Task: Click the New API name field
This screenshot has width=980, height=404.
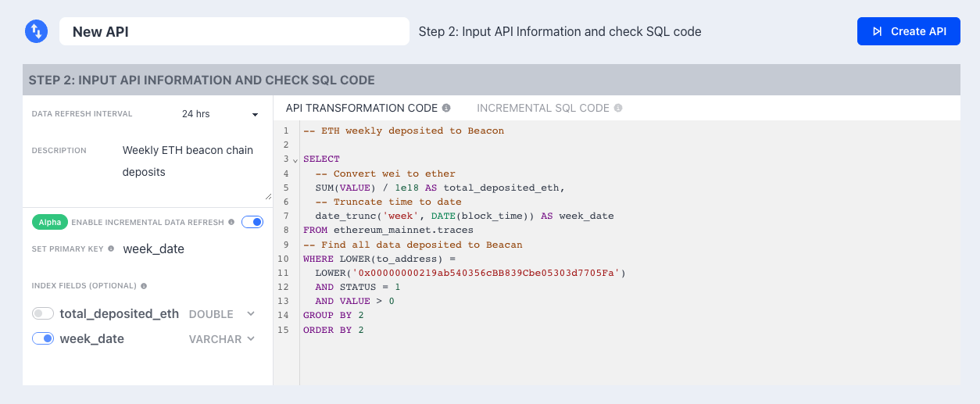Action: pos(234,31)
